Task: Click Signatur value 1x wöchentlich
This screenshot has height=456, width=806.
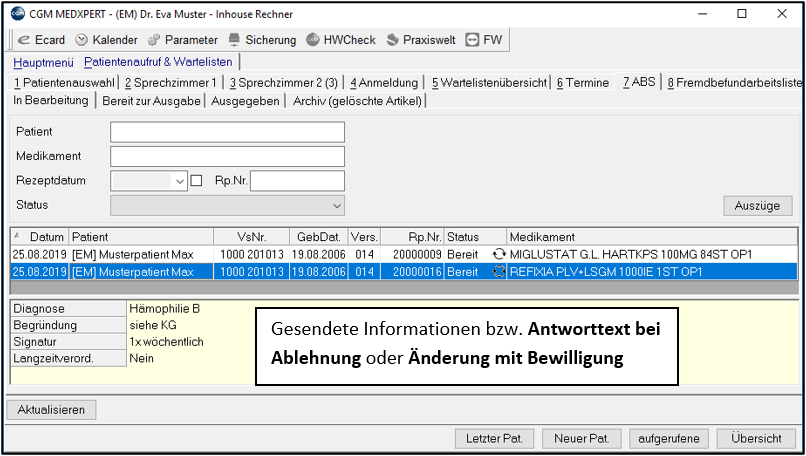Action: [167, 342]
